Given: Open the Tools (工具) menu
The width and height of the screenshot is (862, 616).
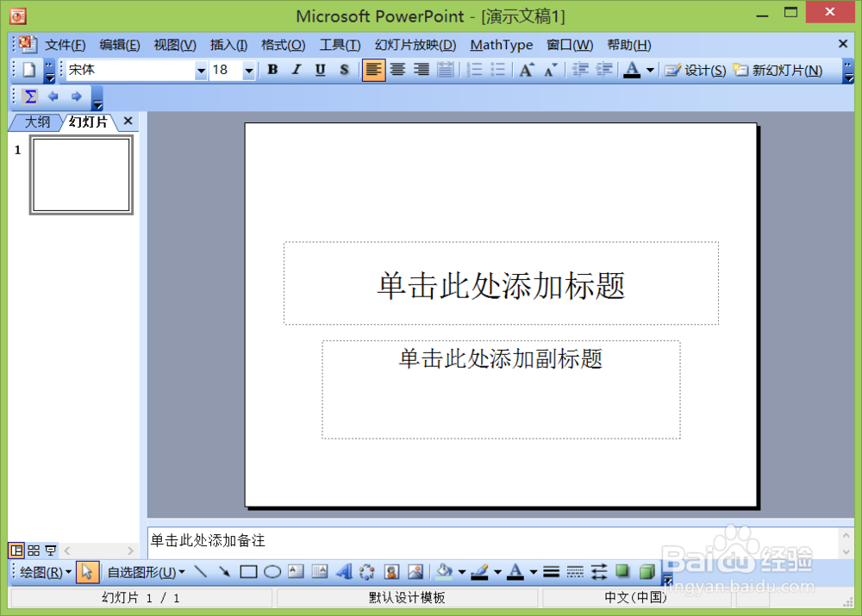Looking at the screenshot, I should (340, 45).
